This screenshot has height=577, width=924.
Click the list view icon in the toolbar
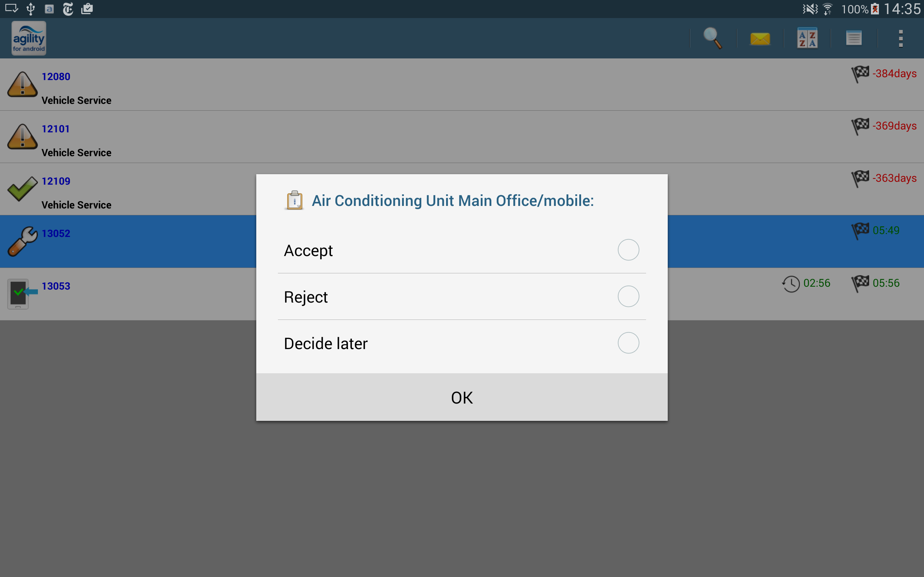click(854, 38)
